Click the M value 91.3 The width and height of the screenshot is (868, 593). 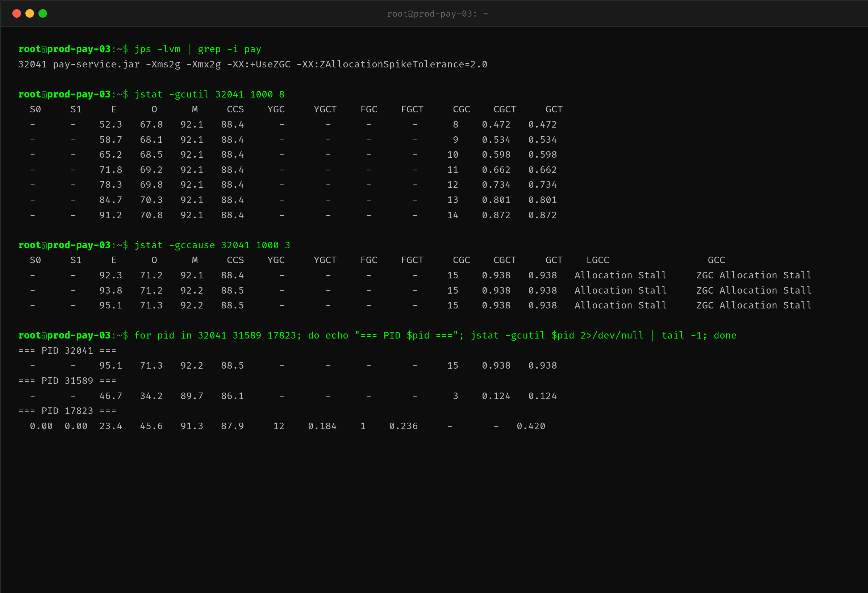pos(192,426)
